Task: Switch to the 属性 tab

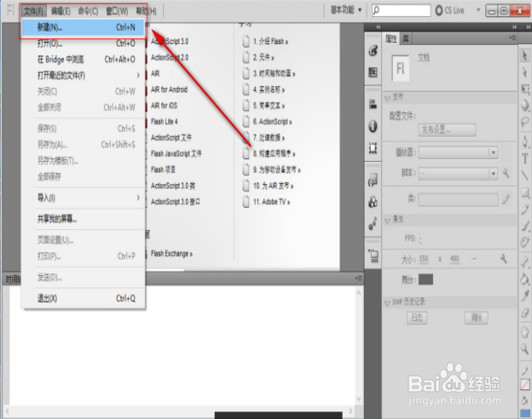Action: 390,39
